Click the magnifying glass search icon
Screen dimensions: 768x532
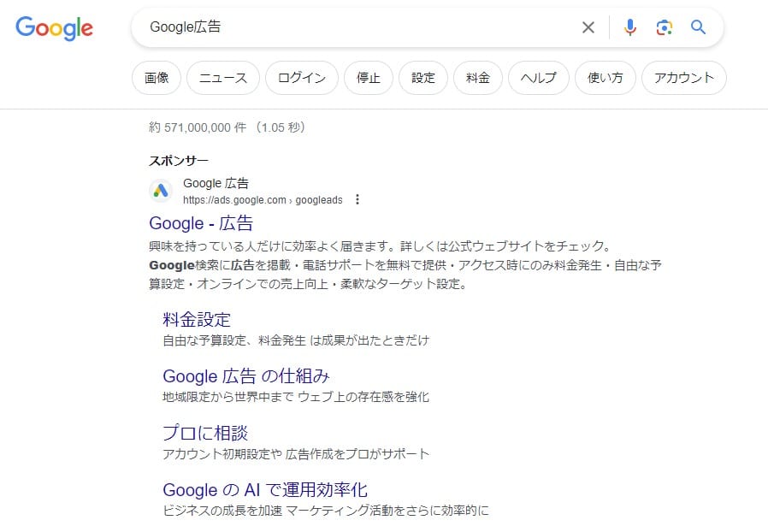698,27
